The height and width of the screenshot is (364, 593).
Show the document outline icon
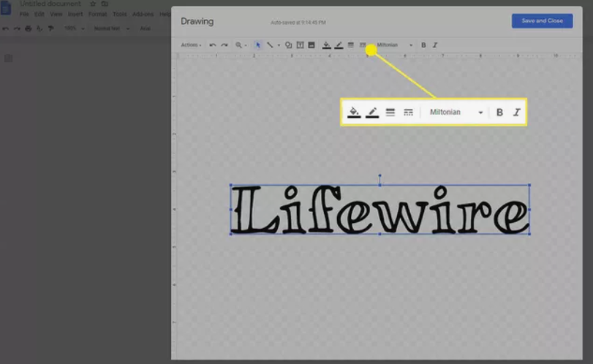8,58
